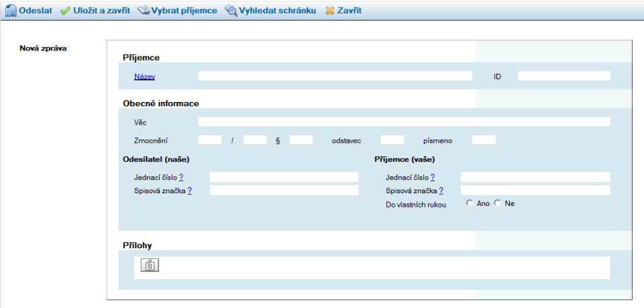The height and width of the screenshot is (308, 644).
Task: Open the Název recipient link
Action: (144, 76)
